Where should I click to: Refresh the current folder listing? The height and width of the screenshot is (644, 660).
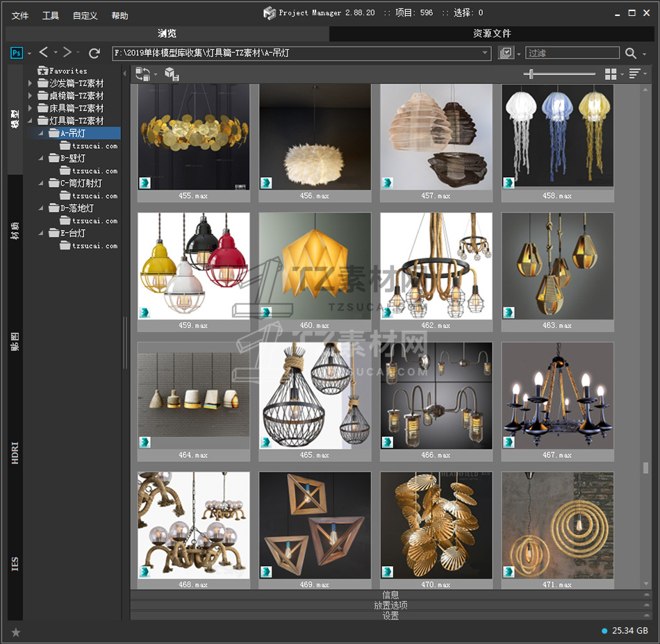tap(94, 53)
